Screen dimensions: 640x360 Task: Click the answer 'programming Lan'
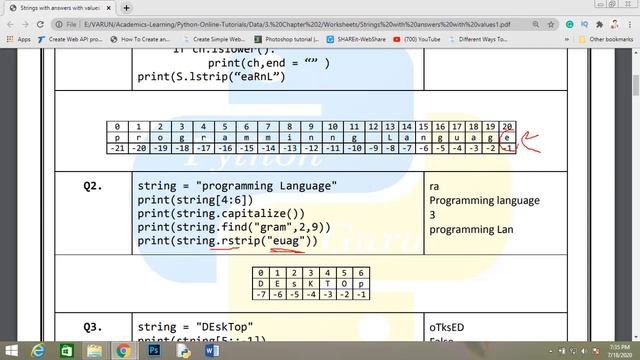pos(471,229)
